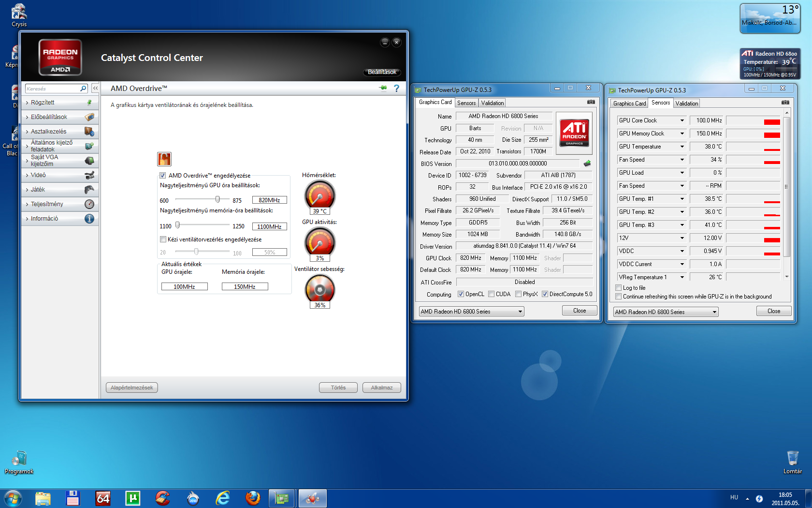
Task: Open File Explorer folder in taskbar
Action: (43, 498)
